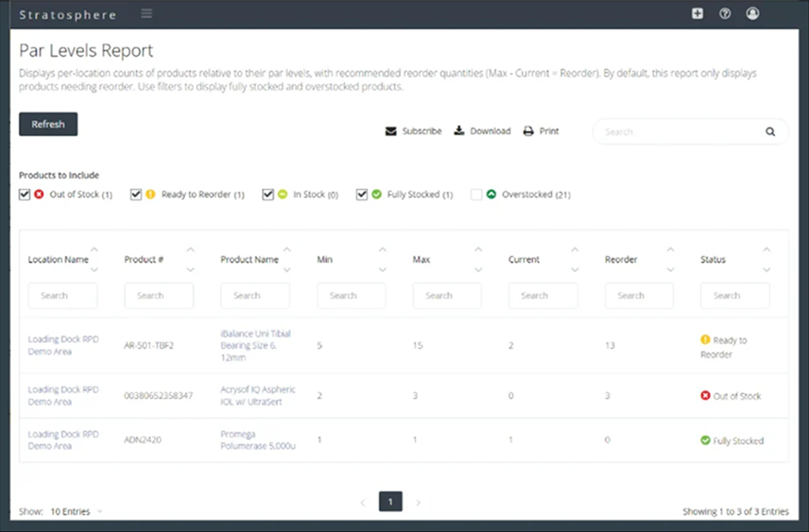Sort ascending by Location Name column
Image resolution: width=809 pixels, height=532 pixels.
pyautogui.click(x=95, y=250)
